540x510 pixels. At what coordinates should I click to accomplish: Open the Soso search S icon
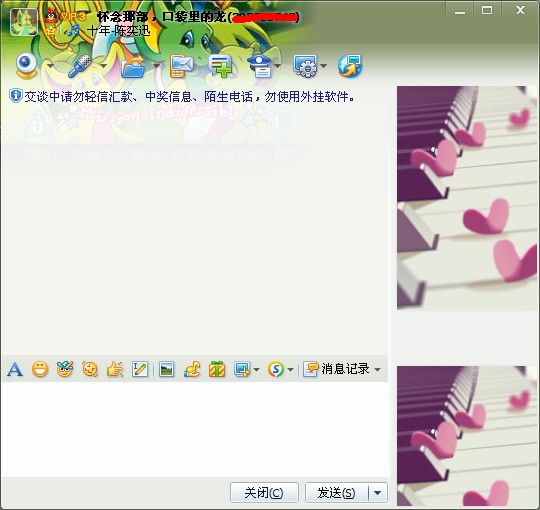pos(276,370)
